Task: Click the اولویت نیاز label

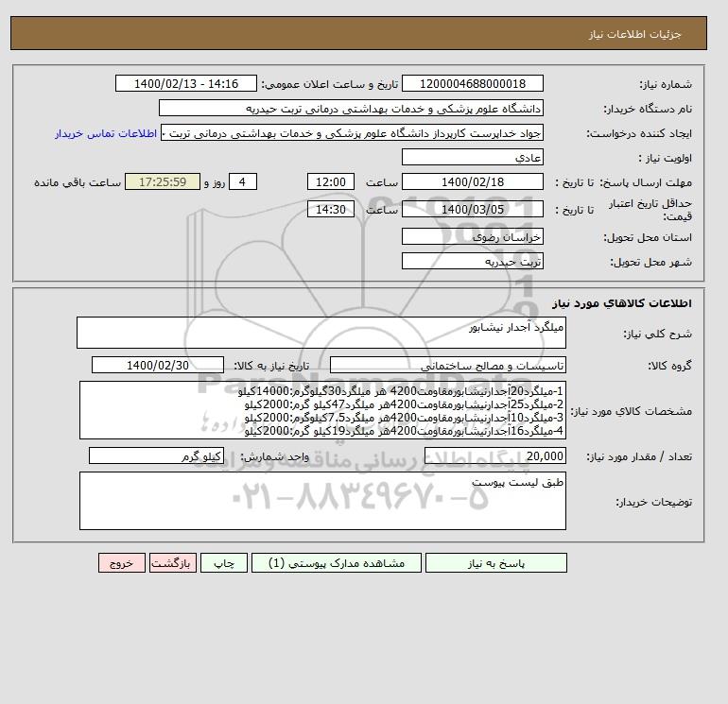Action: tap(666, 158)
